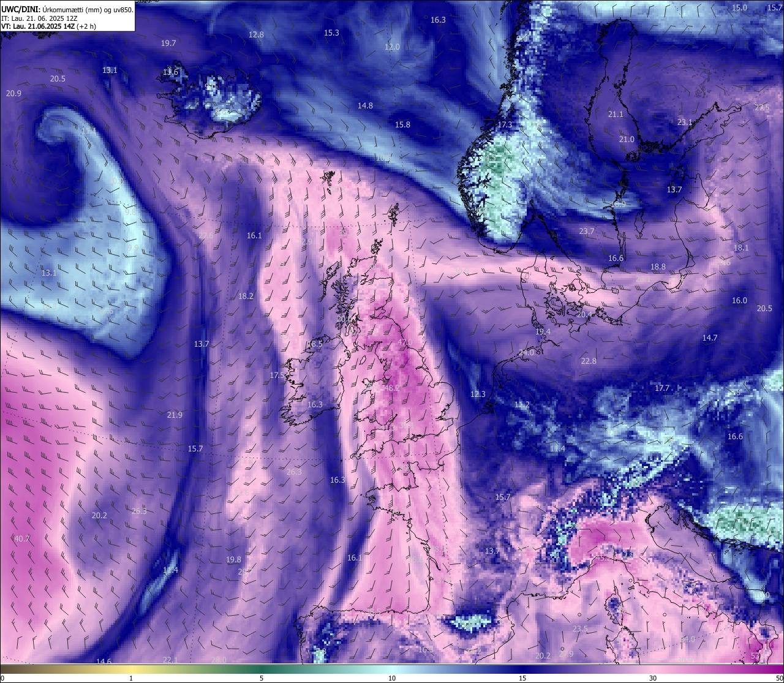The height and width of the screenshot is (683, 784).
Task: Click the 12.8 value label
Action: point(256,35)
